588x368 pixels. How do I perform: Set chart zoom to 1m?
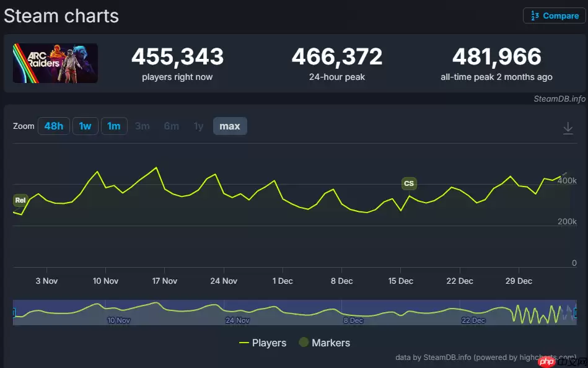(114, 126)
